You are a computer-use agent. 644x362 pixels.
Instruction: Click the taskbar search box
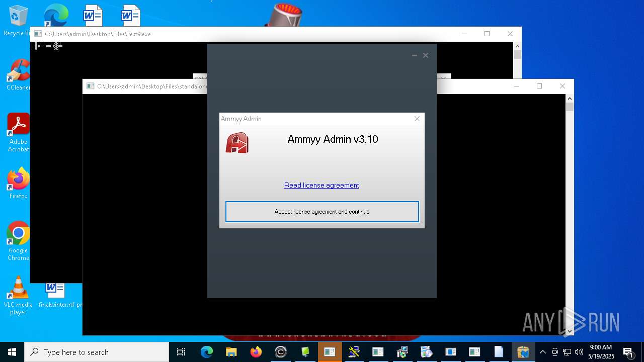97,352
